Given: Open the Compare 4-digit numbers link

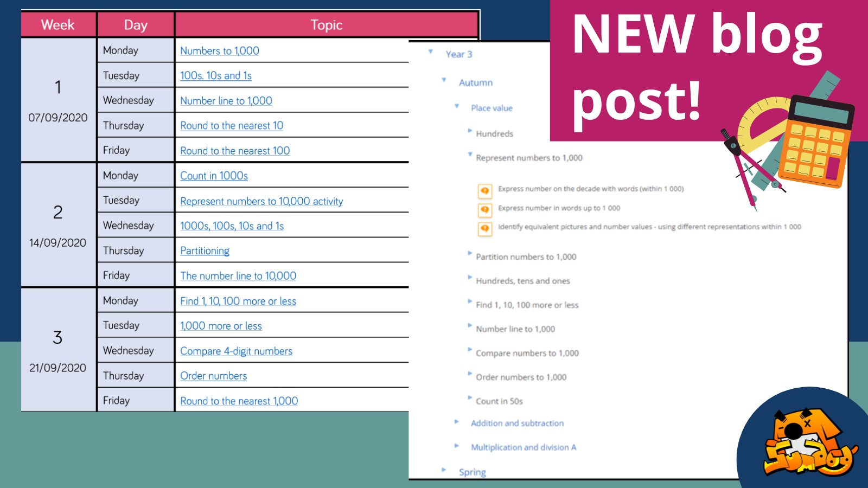Looking at the screenshot, I should point(236,351).
